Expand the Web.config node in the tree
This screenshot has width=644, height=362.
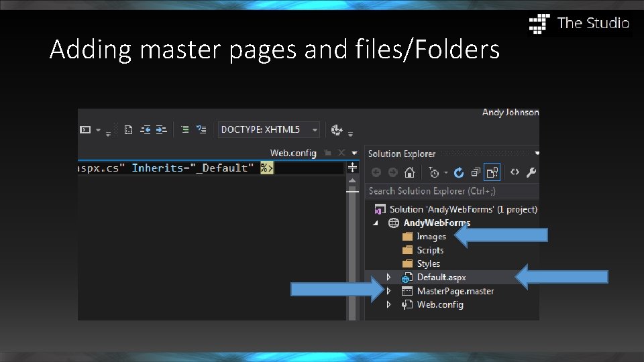(x=388, y=304)
